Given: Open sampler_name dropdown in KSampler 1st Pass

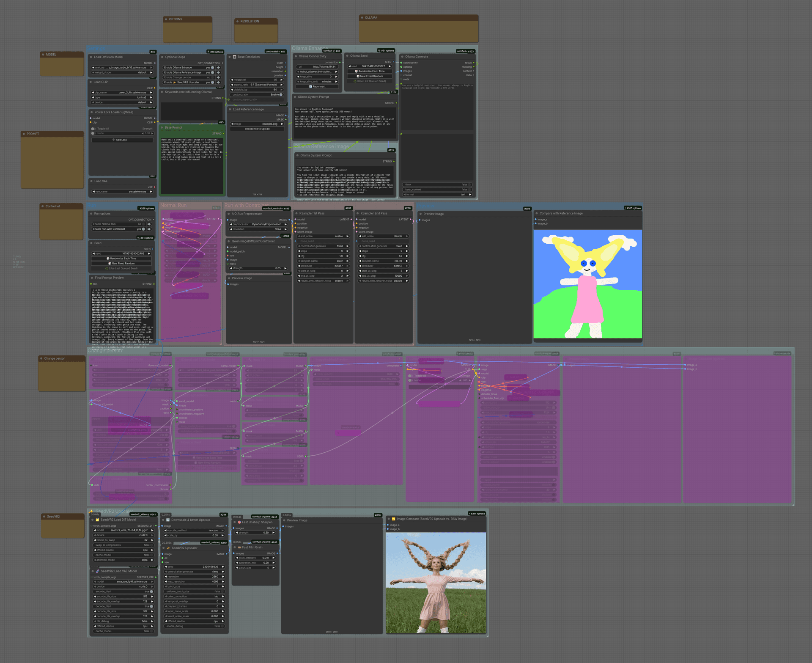Looking at the screenshot, I should (323, 261).
